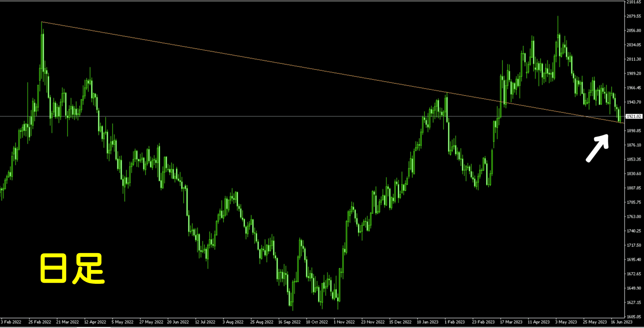
Task: Click the 3 Aug 2022 date label
Action: (x=233, y=322)
